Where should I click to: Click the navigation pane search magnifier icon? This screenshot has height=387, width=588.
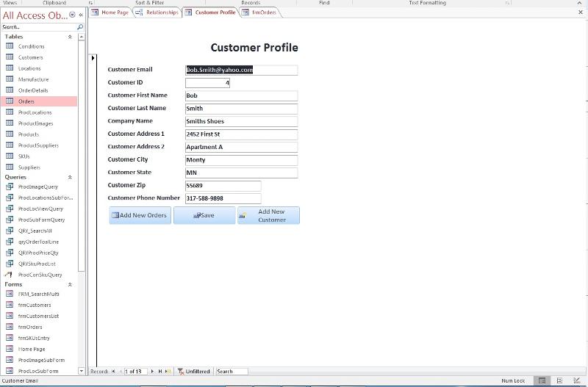pyautogui.click(x=80, y=27)
